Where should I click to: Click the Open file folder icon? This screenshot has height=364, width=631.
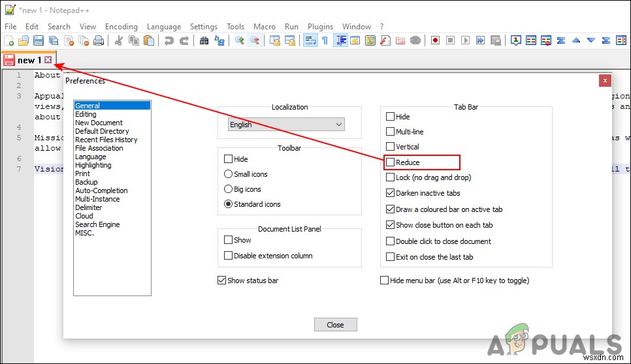point(24,40)
